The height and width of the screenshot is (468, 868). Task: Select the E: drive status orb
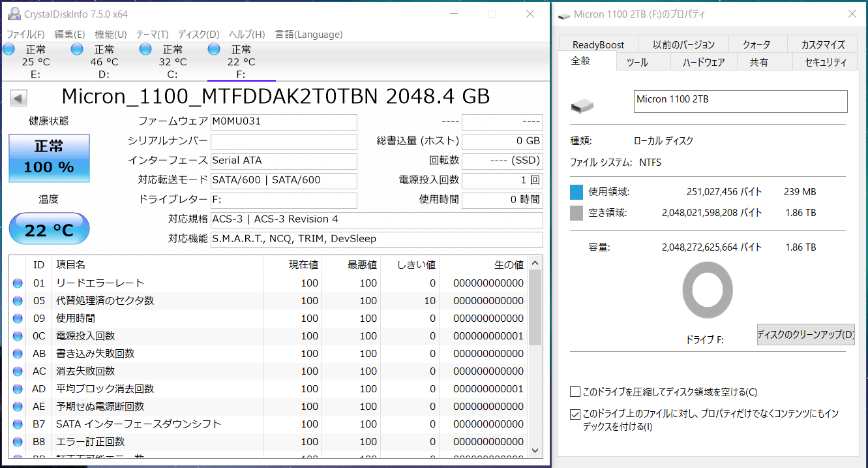pos(9,49)
